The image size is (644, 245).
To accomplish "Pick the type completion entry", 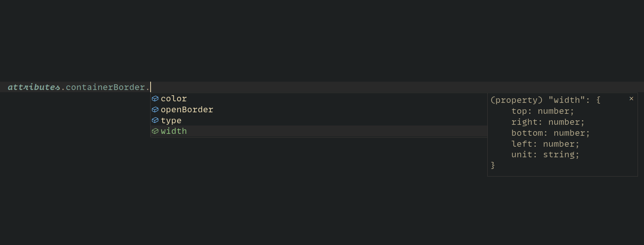I will click(x=171, y=121).
